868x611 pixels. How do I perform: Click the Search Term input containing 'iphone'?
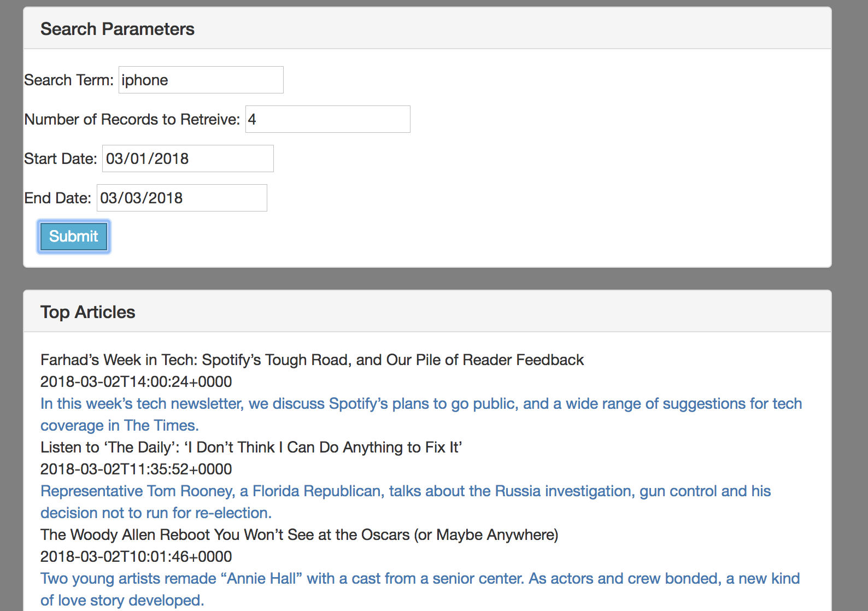(201, 80)
